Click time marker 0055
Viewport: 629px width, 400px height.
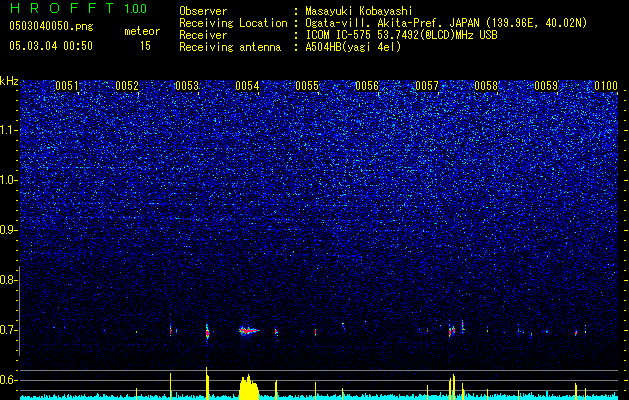pos(307,86)
